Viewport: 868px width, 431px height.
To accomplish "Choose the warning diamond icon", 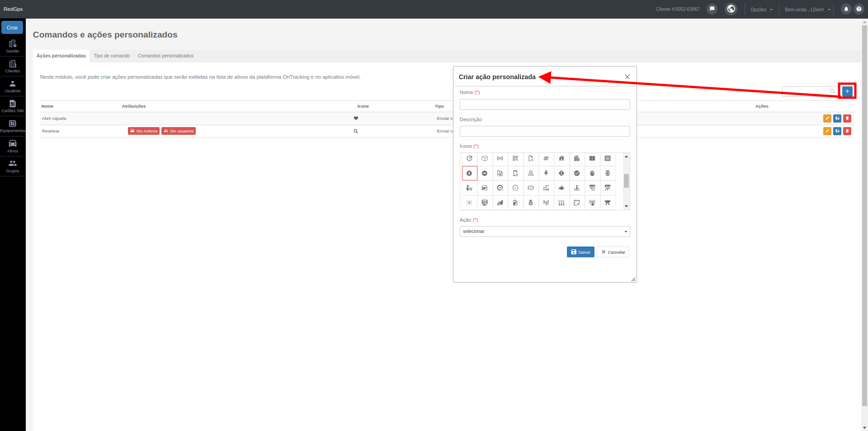I will (x=561, y=173).
